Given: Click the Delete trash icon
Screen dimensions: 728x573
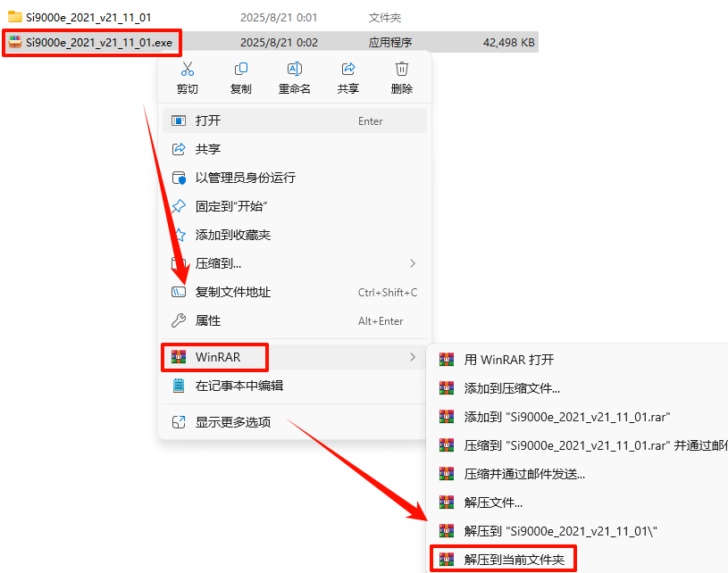Looking at the screenshot, I should [x=402, y=69].
